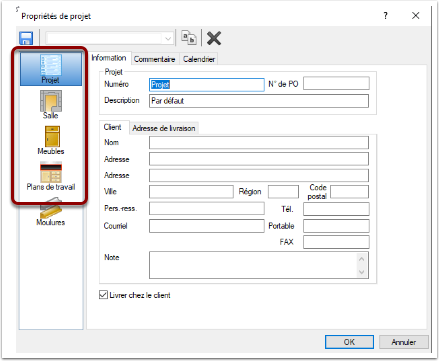Click the FAX input field
439x361 pixels.
pos(336,242)
